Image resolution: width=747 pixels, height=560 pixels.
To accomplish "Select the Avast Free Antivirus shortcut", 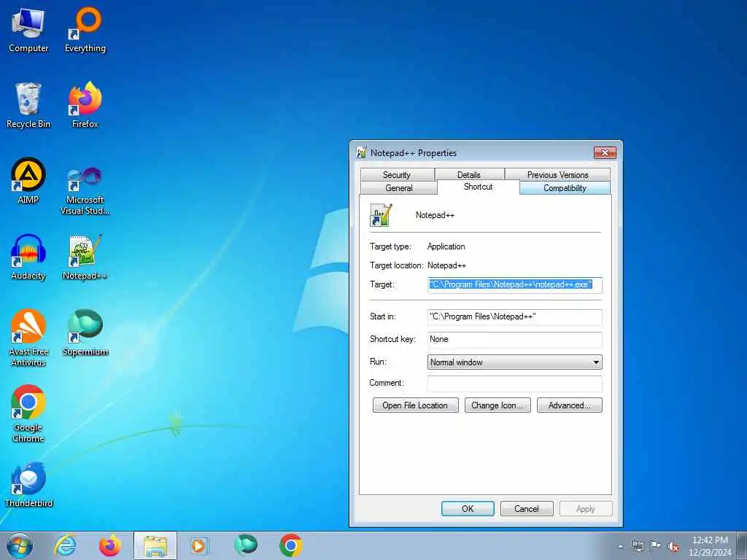I will [x=28, y=338].
